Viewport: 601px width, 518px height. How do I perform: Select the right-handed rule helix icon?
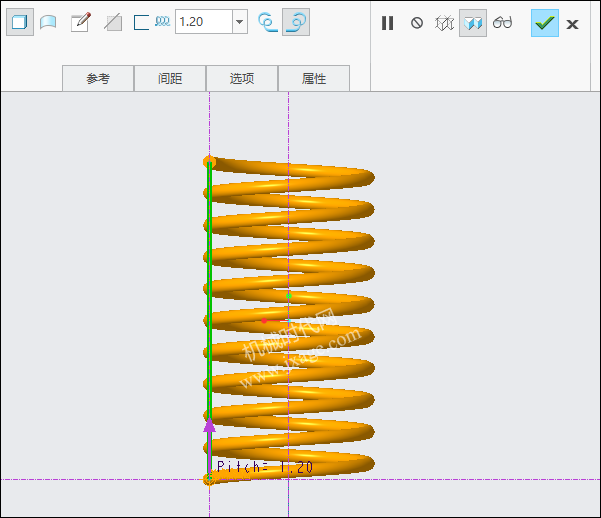pos(296,22)
